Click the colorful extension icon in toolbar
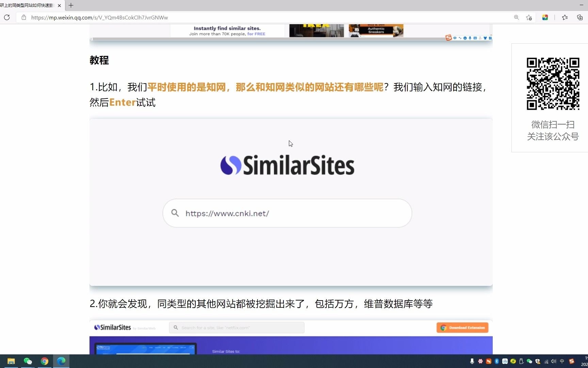The height and width of the screenshot is (368, 588). point(545,17)
